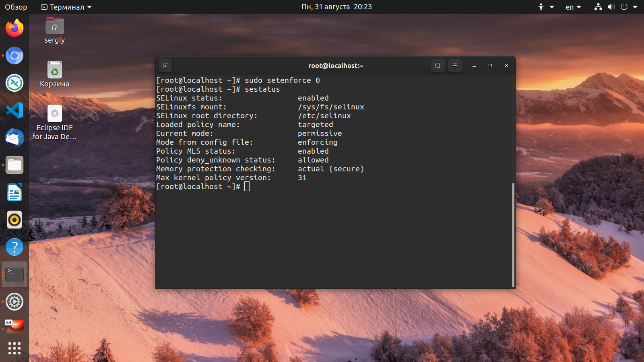Viewport: 644px width, 362px height.
Task: Click the terminal vertical scrollbar
Action: point(513,234)
